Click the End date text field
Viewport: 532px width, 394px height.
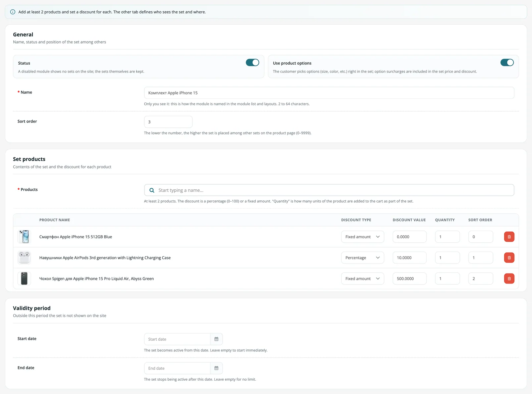[x=177, y=368]
